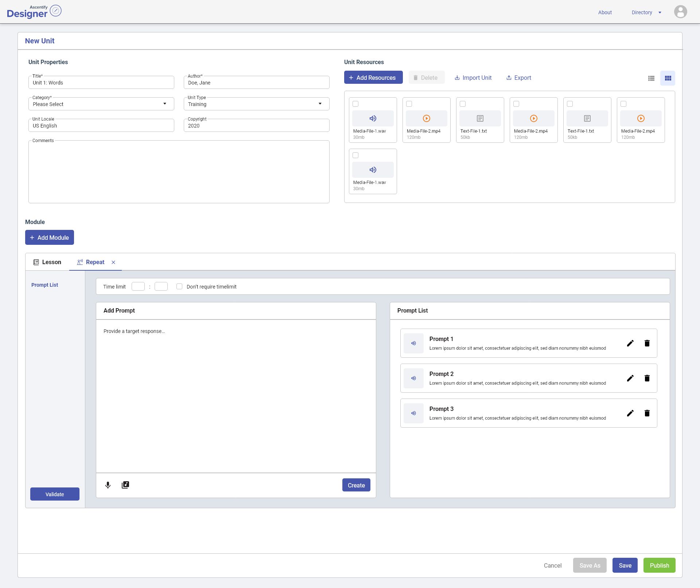Image resolution: width=700 pixels, height=588 pixels.
Task: Play audio for Prompt 2
Action: 413,378
